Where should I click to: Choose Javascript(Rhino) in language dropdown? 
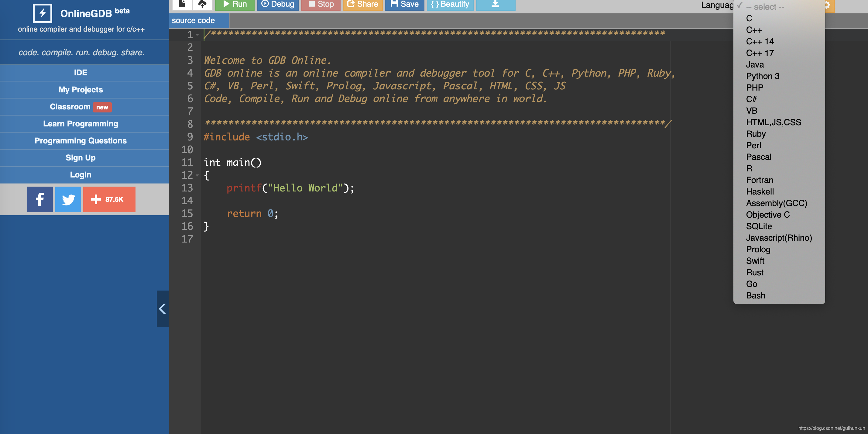click(778, 238)
